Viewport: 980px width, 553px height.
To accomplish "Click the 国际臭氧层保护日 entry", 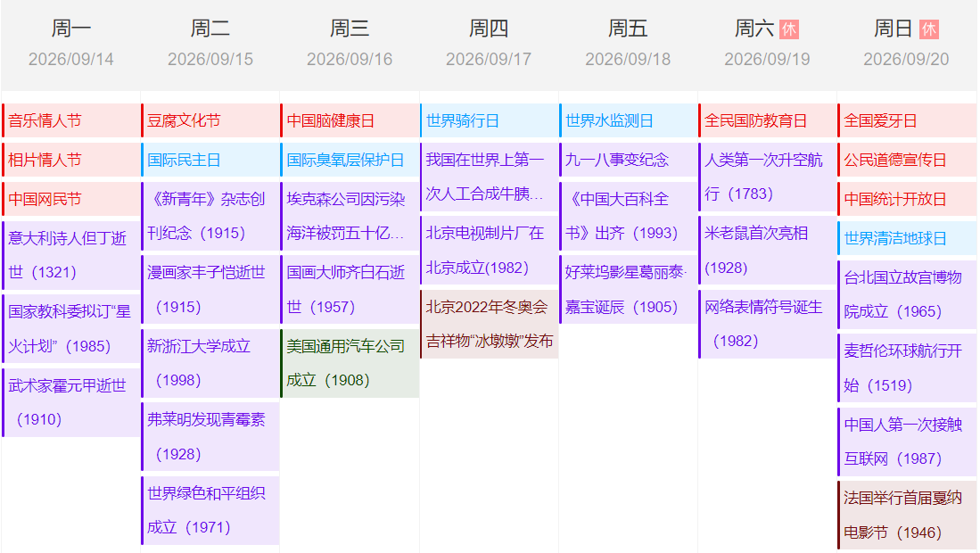I will [350, 160].
